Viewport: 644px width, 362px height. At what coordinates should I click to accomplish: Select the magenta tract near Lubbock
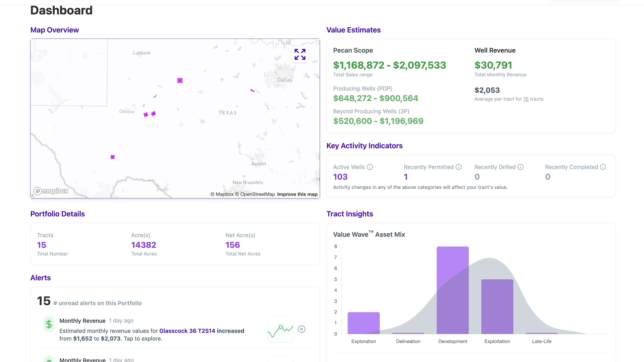coord(180,80)
